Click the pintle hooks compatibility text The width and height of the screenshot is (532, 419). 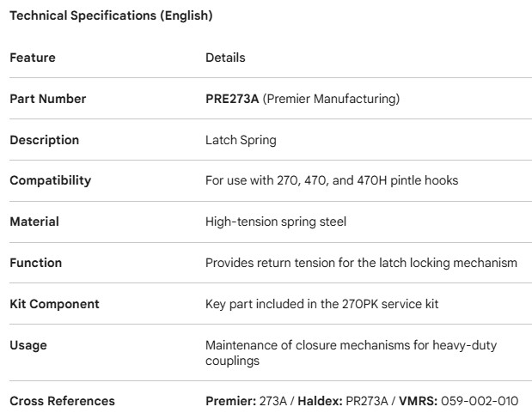pos(342,180)
